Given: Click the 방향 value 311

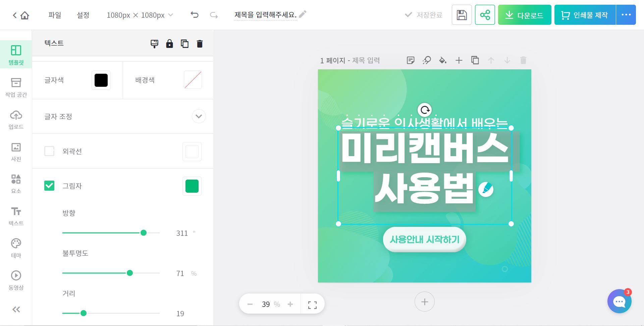Looking at the screenshot, I should [182, 233].
